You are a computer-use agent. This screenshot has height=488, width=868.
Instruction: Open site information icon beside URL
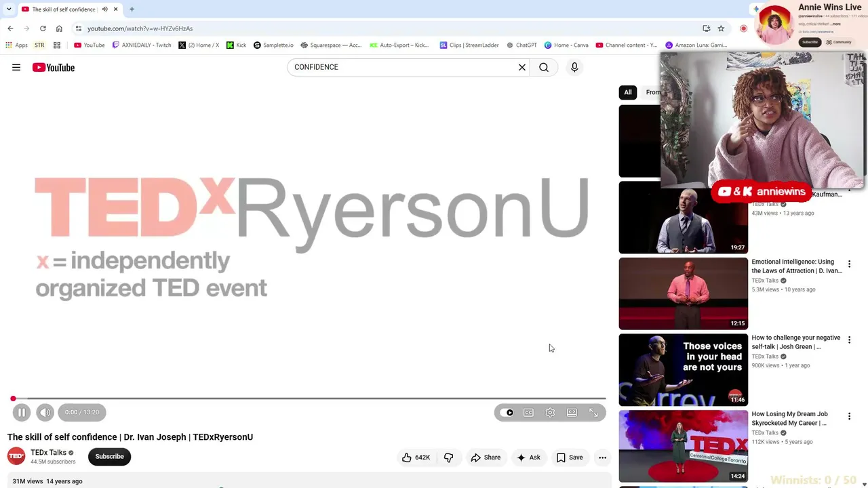tap(78, 28)
